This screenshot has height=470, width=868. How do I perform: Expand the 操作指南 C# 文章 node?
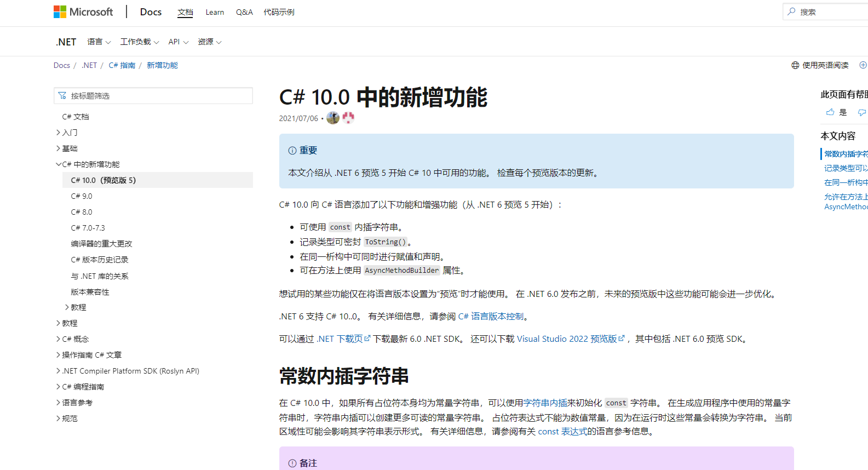tap(58, 355)
